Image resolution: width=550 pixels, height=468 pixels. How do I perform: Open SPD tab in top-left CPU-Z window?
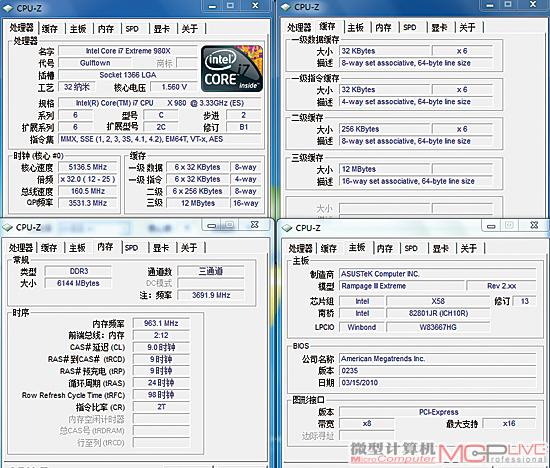(x=132, y=28)
